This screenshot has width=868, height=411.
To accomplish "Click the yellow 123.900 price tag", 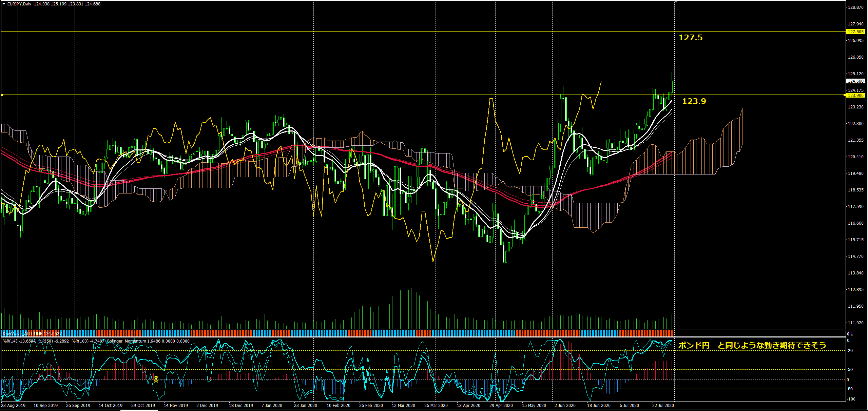I will (855, 95).
